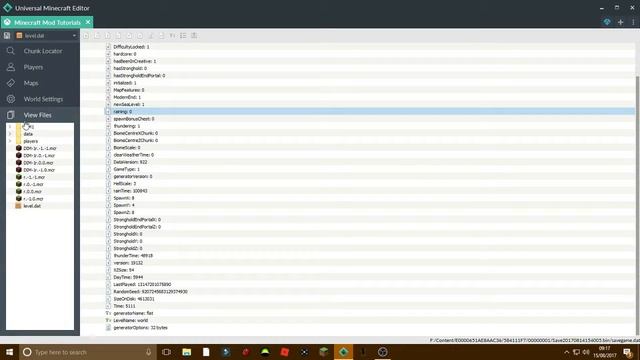
Task: Select the hardcore: 0 tag
Action: coord(125,54)
